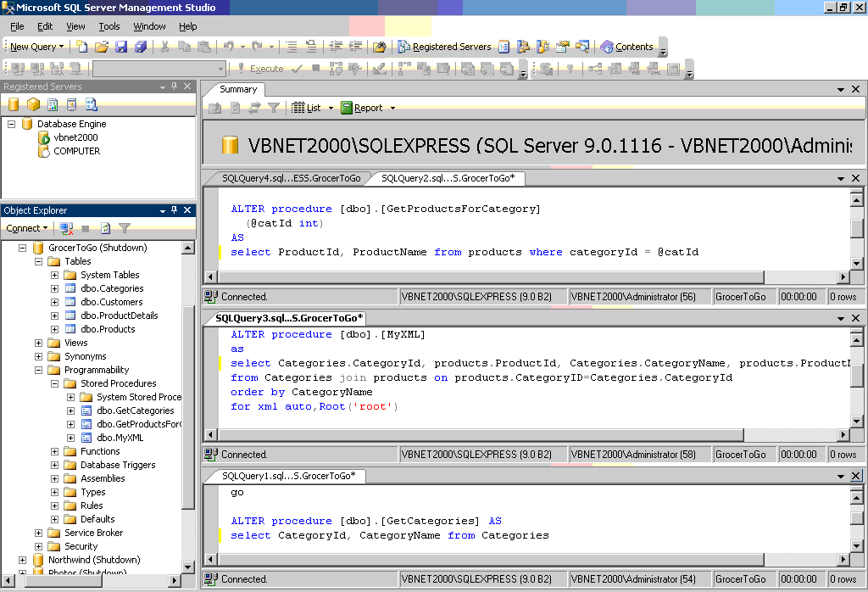This screenshot has width=868, height=592.
Task: Open the Open File folder icon
Action: [102, 47]
